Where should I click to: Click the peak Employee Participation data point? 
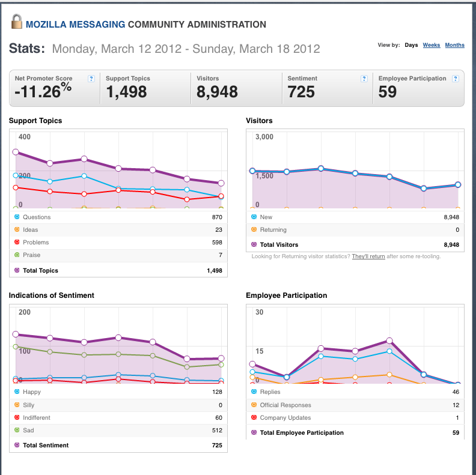pyautogui.click(x=389, y=340)
